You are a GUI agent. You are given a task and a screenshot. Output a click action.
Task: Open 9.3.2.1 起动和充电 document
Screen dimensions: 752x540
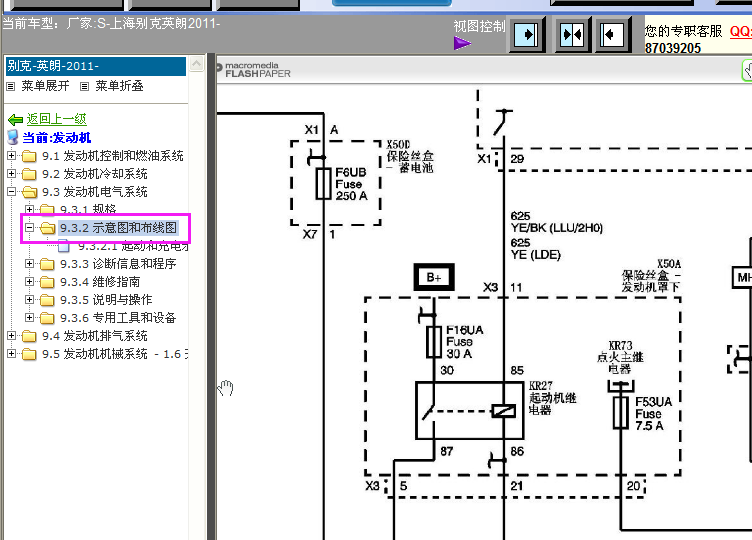coord(133,246)
